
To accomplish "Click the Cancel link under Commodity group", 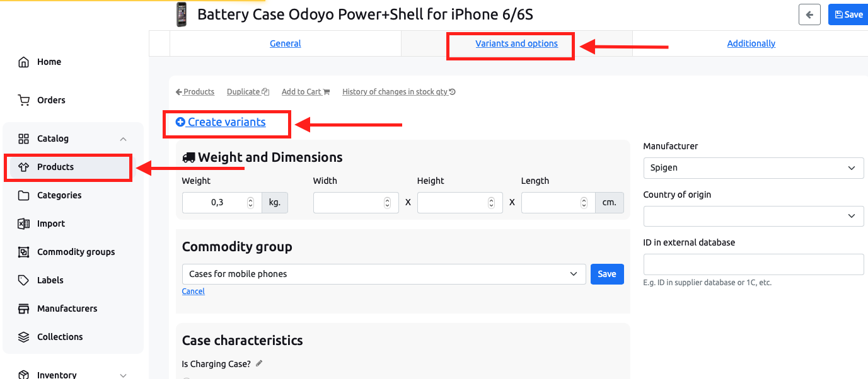I will pyautogui.click(x=193, y=291).
